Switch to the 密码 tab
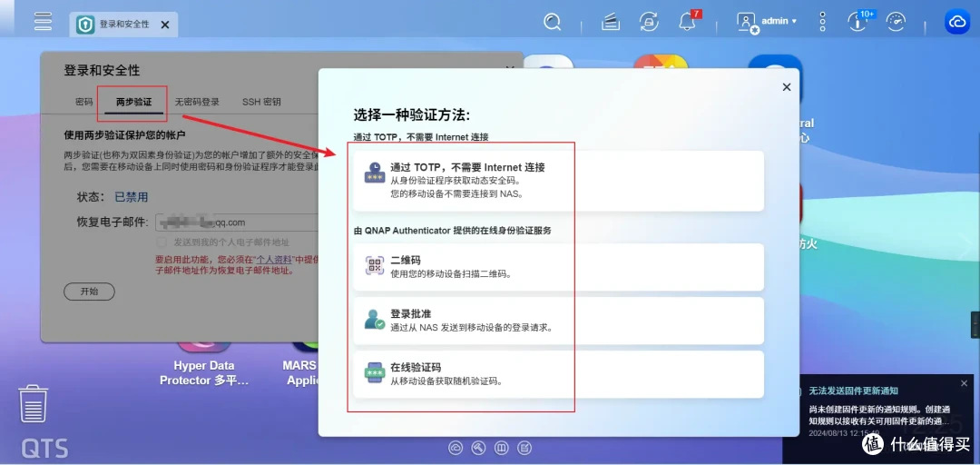The height and width of the screenshot is (465, 980). tap(83, 102)
